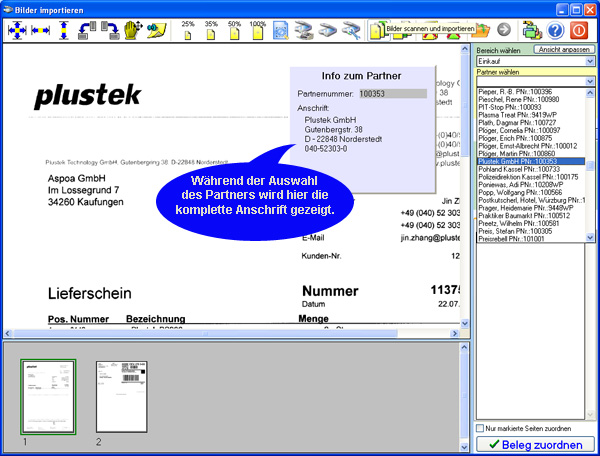
Task: Click partner list scroll-down arrow
Action: pyautogui.click(x=590, y=238)
